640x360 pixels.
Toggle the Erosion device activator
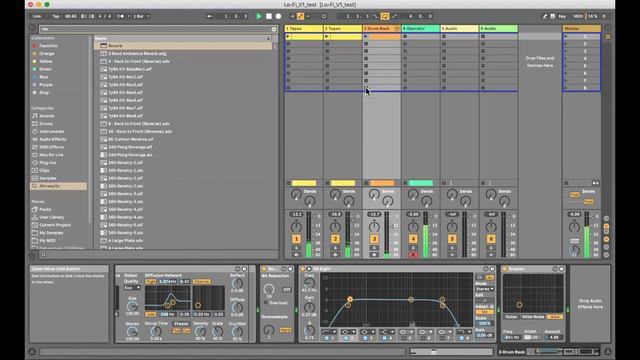pyautogui.click(x=505, y=269)
